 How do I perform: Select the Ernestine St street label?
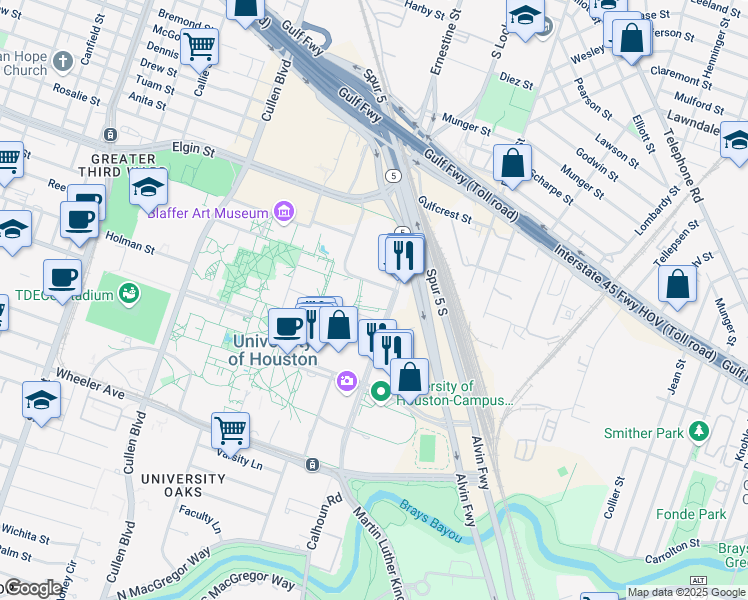point(446,41)
